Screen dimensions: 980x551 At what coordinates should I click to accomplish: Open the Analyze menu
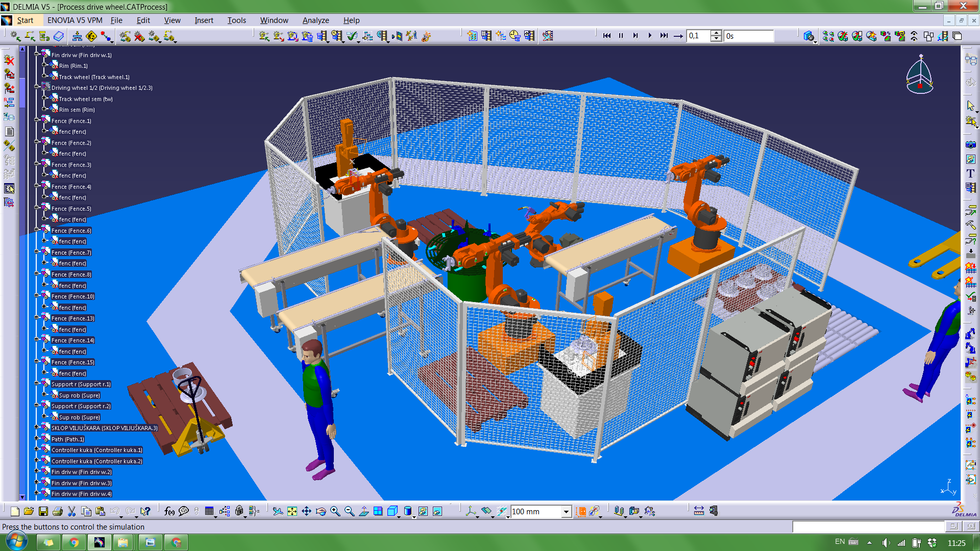click(x=315, y=19)
